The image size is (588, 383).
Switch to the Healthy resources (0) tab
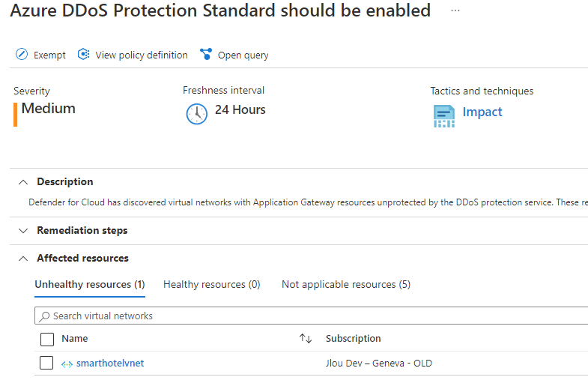(211, 285)
